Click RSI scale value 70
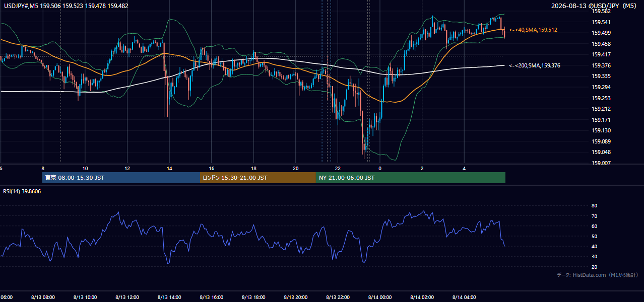Screen dimensions: 644x302 click(594, 216)
